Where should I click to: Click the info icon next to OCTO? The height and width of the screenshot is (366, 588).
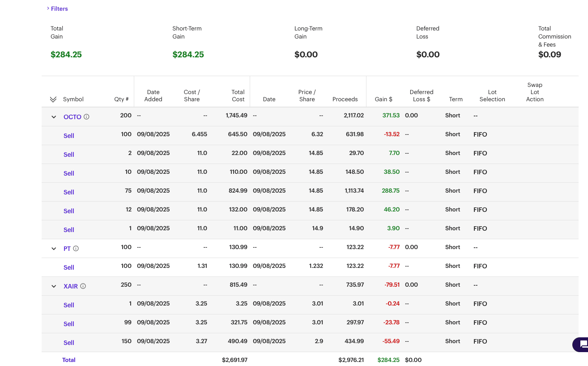click(x=86, y=117)
